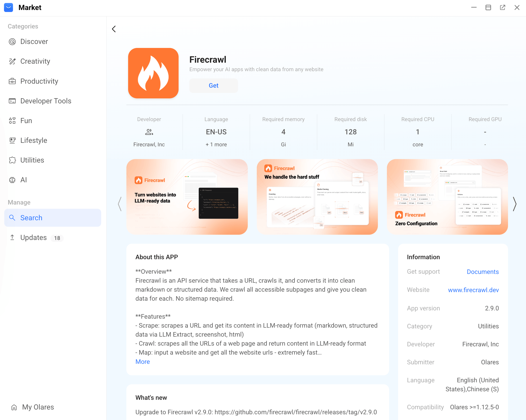The height and width of the screenshot is (420, 526).
Task: Click the Updates count badge 18
Action: pyautogui.click(x=57, y=238)
